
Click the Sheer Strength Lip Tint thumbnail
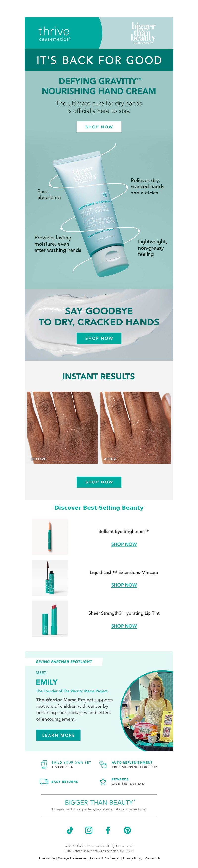[50, 618]
